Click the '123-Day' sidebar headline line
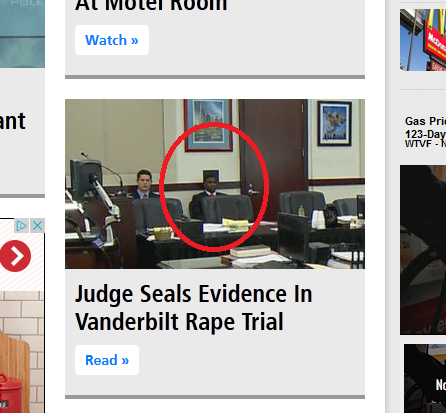The width and height of the screenshot is (446, 413). (425, 134)
